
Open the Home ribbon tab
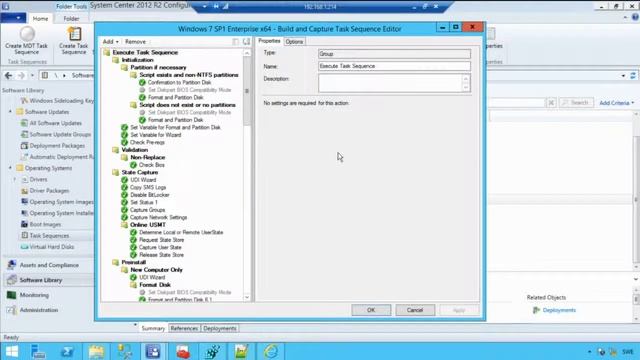40,19
